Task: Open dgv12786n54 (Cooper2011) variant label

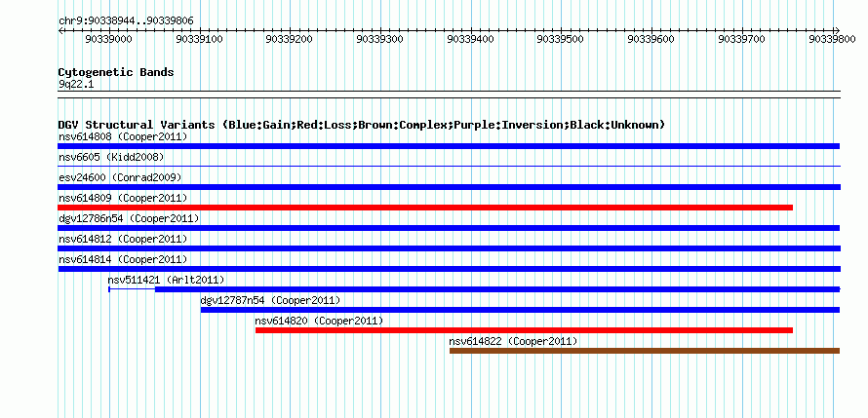Action: 129,218
